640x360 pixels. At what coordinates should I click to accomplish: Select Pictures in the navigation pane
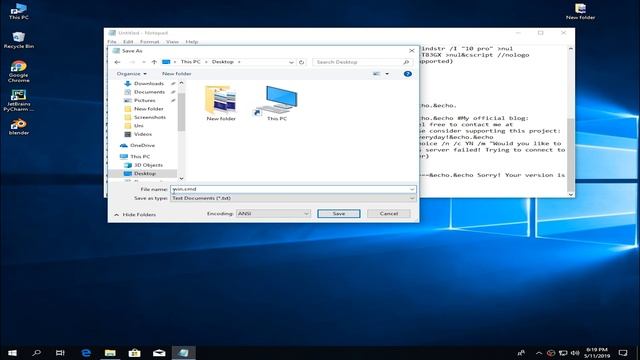click(144, 100)
